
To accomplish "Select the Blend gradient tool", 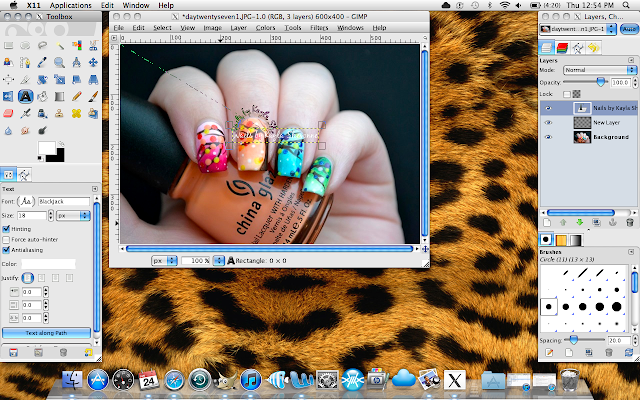I will [59, 96].
